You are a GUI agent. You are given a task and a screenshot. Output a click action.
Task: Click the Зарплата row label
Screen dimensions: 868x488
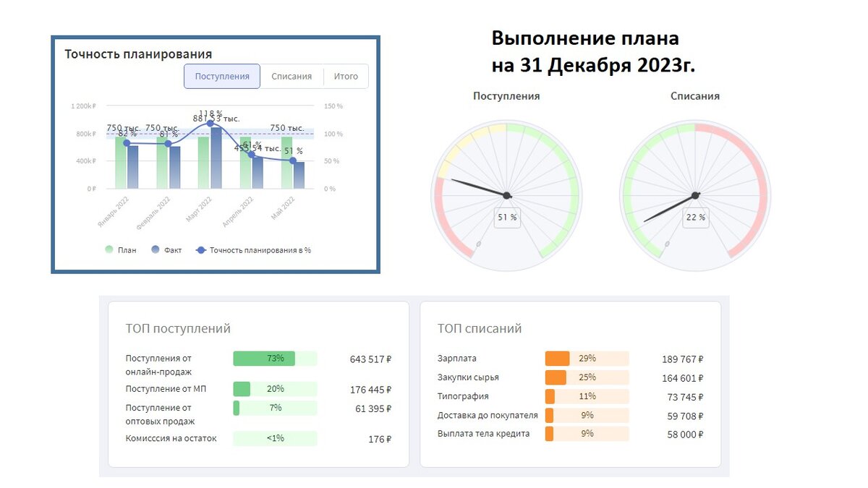(457, 359)
